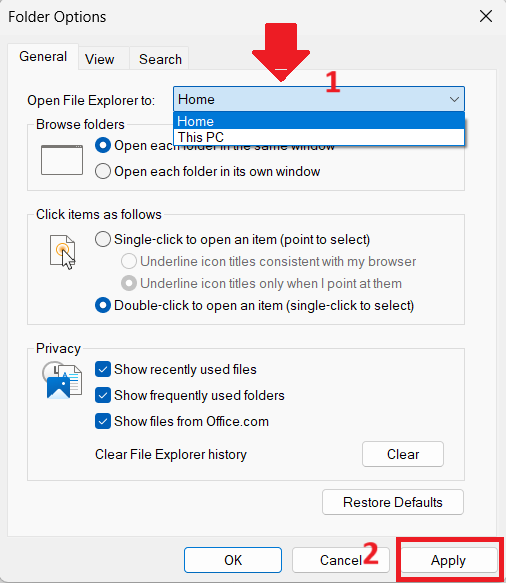Select the General tab

coord(43,57)
